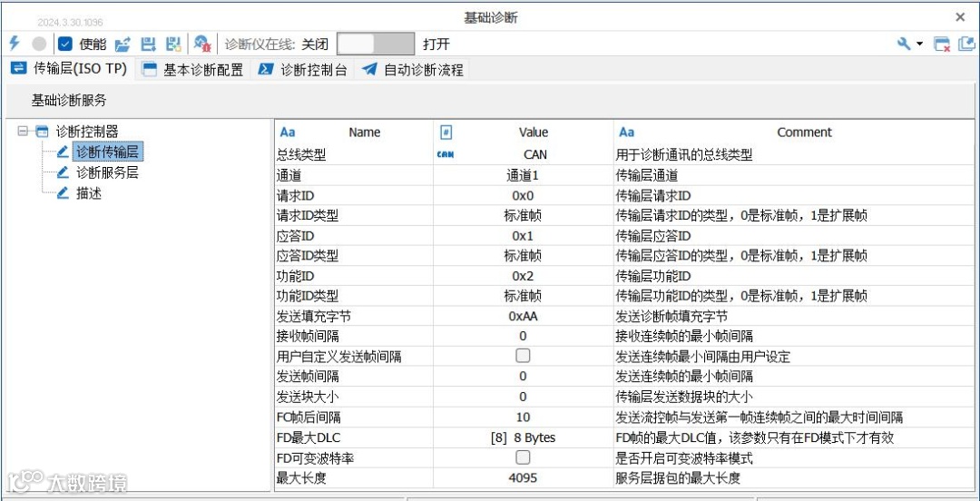
Task: Switch to the 基本诊断配置 tab
Action: pos(192,69)
